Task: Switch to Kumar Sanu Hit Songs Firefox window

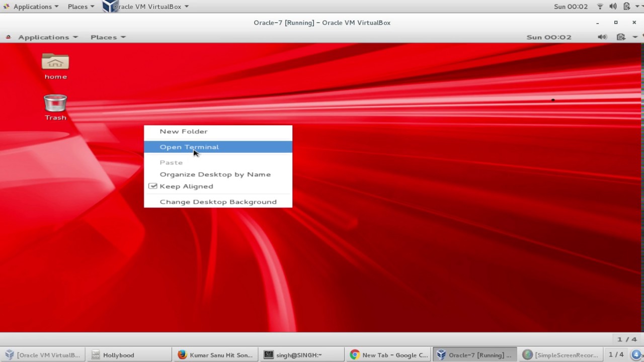Action: (x=215, y=355)
